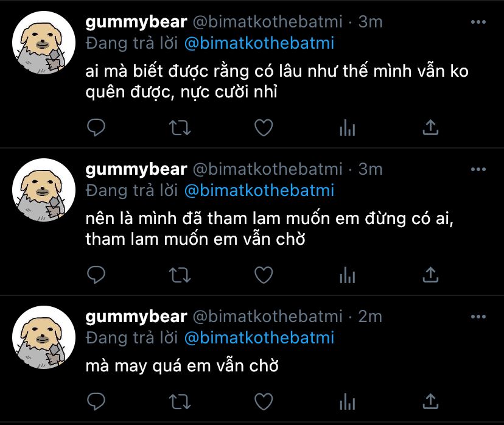View analytics of the first tweet
The height and width of the screenshot is (425, 504).
347,127
